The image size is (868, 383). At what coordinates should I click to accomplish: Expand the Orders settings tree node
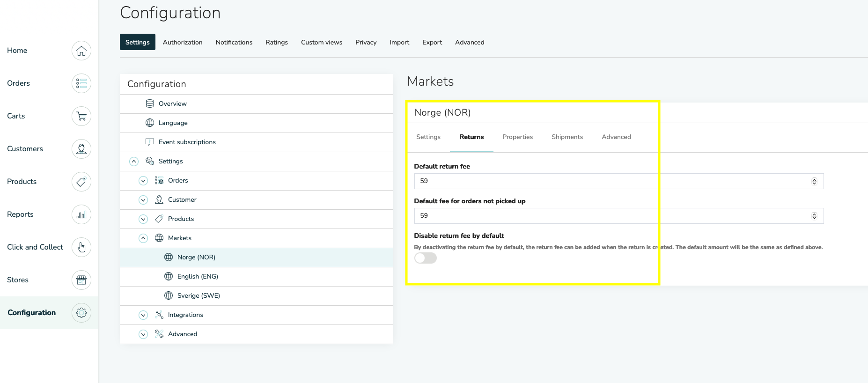143,181
